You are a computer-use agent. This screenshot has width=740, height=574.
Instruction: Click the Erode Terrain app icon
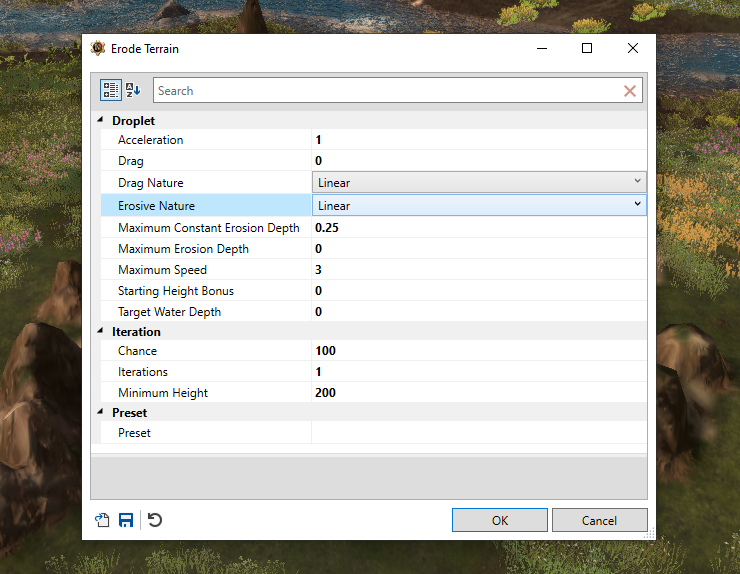click(x=98, y=48)
